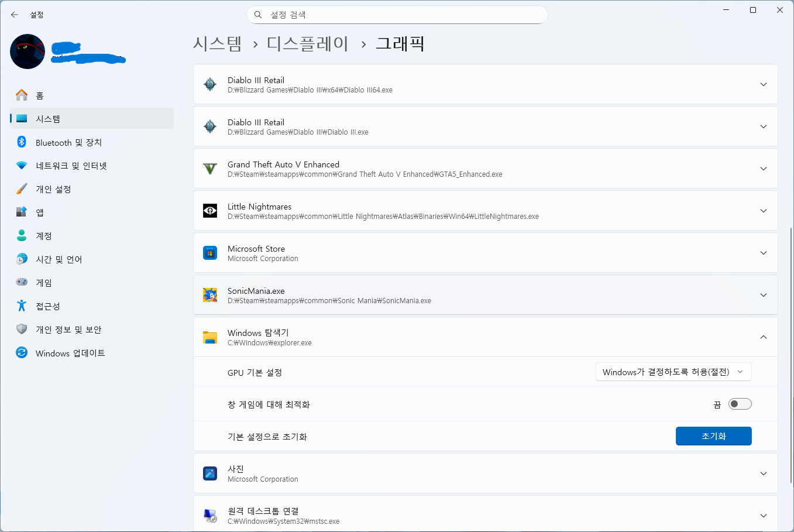Click the C:\Windows\explorer.exe path text
This screenshot has width=794, height=532.
click(270, 343)
